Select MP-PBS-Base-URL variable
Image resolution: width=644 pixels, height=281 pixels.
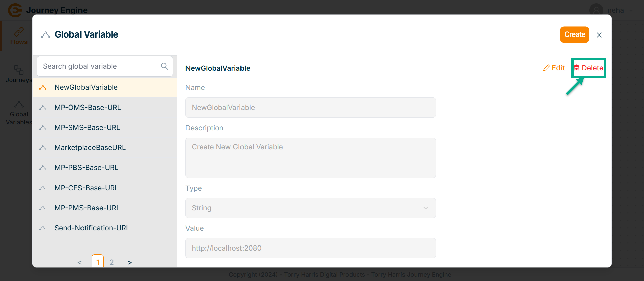[86, 168]
